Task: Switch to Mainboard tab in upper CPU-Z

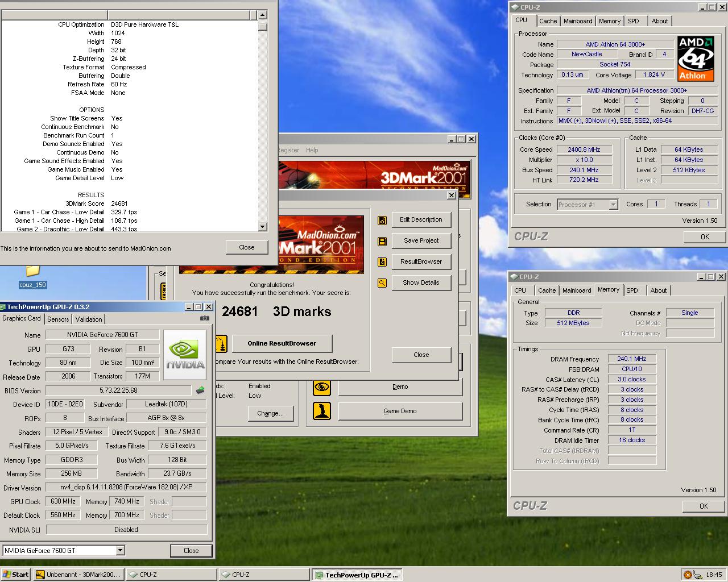Action: (578, 21)
